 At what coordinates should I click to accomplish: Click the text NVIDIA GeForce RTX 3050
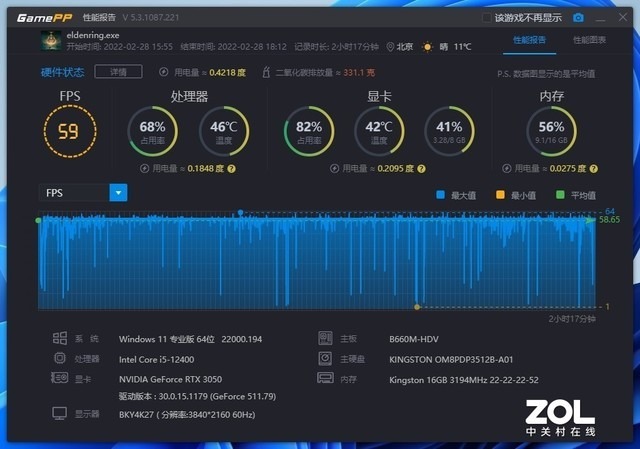[171, 379]
